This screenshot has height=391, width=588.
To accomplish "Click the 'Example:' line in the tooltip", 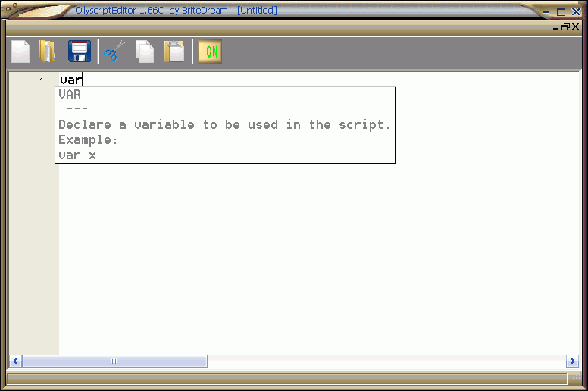I will pyautogui.click(x=88, y=140).
